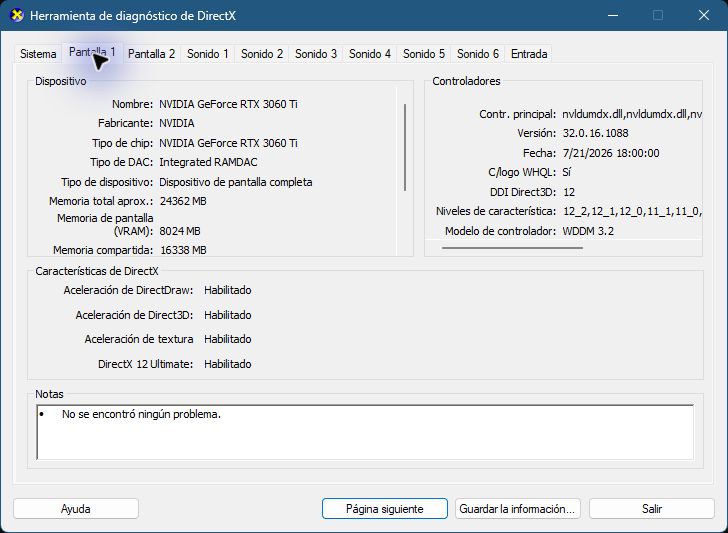
Task: Open the Sonido 2 tab
Action: (x=262, y=54)
